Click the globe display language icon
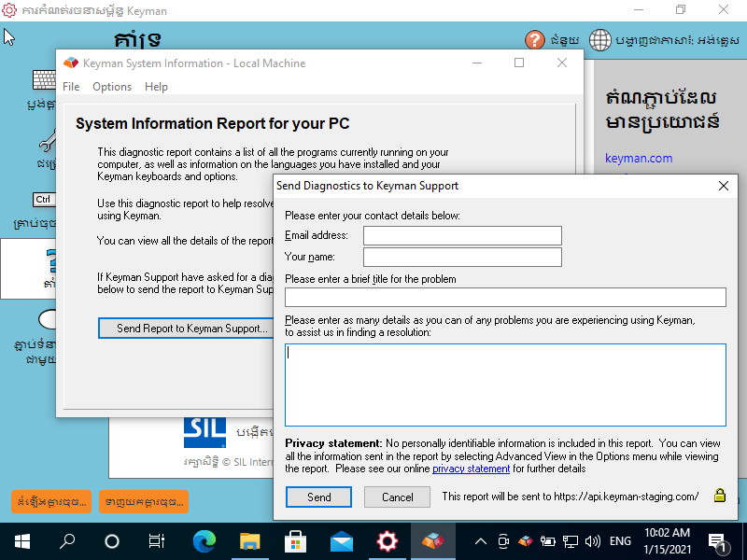Screen dimensions: 747x560 click(599, 39)
